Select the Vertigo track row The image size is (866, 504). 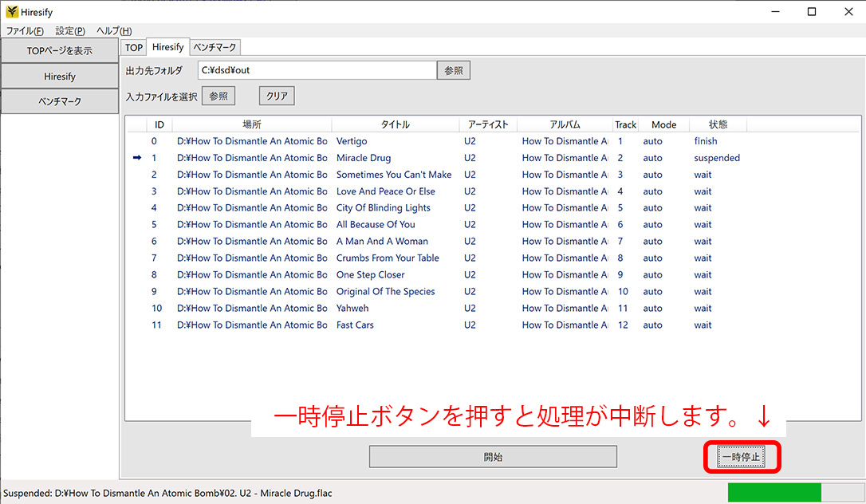[x=352, y=141]
